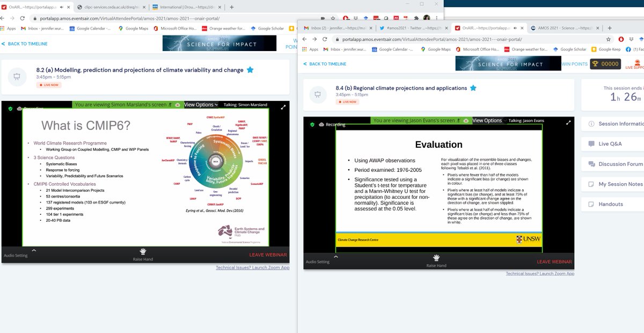The width and height of the screenshot is (644, 333).
Task: Go back in the right browser
Action: tap(305, 39)
